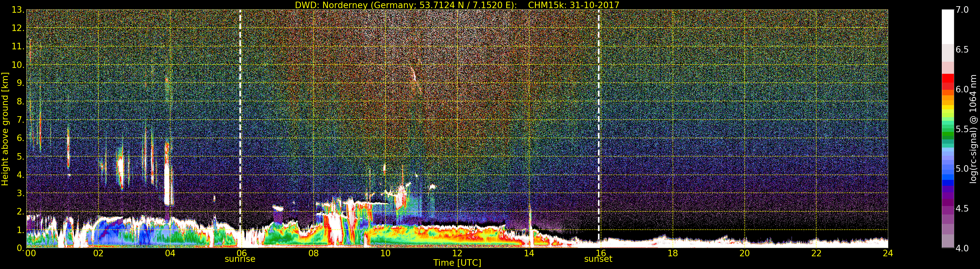Select the 'Height above ground [km]' axis label

pyautogui.click(x=5, y=129)
